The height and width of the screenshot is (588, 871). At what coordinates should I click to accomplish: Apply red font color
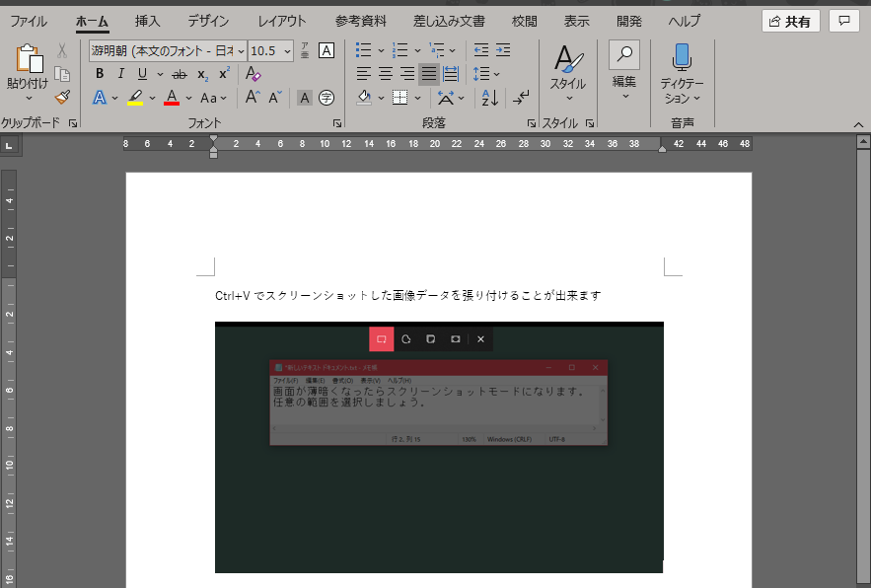pyautogui.click(x=172, y=98)
